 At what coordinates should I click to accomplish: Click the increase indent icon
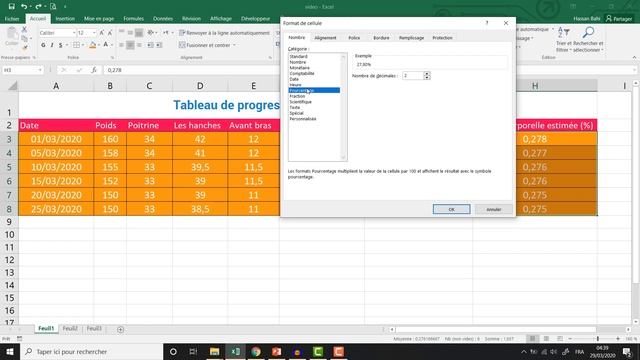[x=159, y=45]
